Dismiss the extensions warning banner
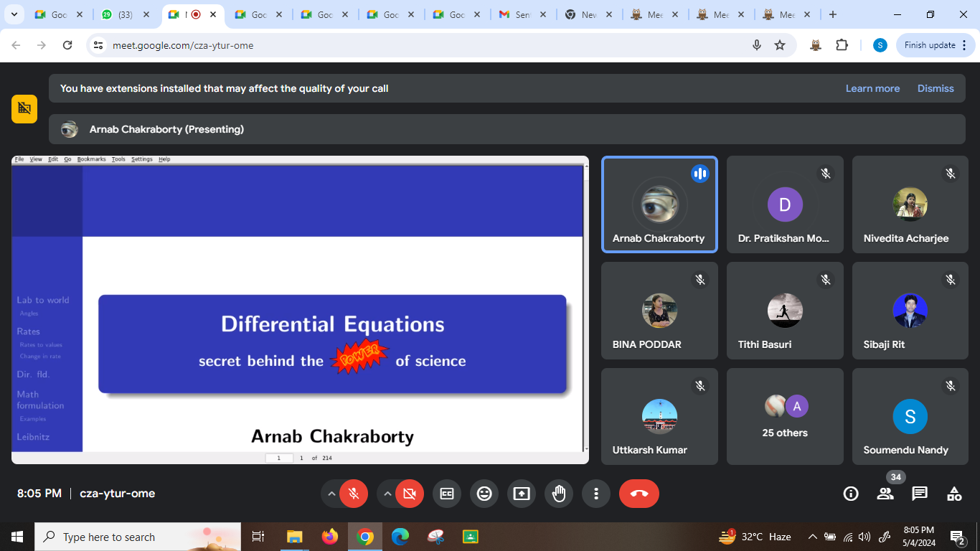This screenshot has height=551, width=980. [x=936, y=88]
